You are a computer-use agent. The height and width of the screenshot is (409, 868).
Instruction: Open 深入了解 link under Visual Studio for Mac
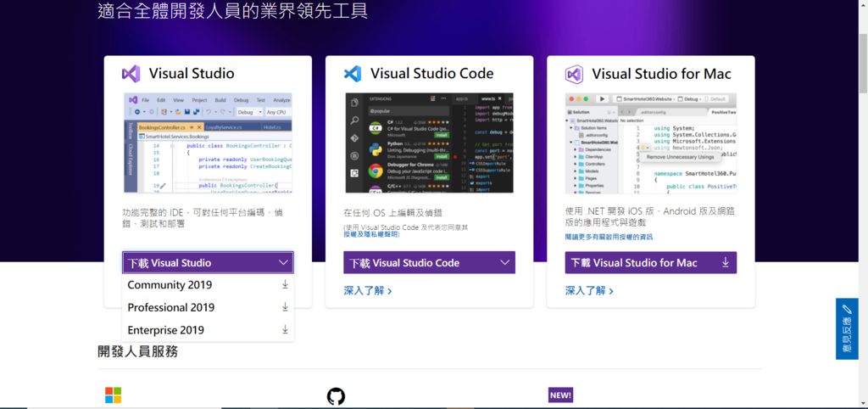point(590,290)
